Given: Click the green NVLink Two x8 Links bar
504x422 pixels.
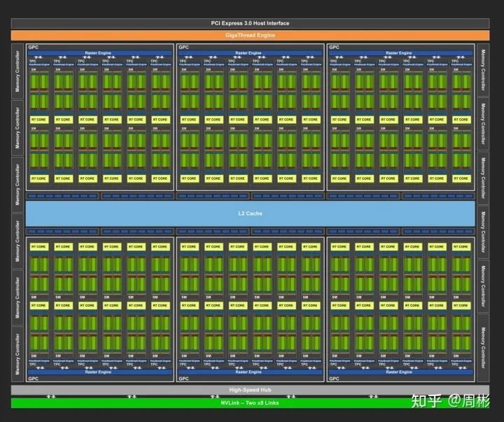Looking at the screenshot, I should 250,403.
